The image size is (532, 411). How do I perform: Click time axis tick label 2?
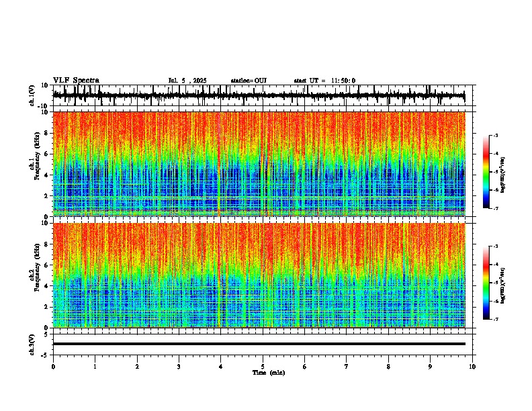tap(137, 367)
